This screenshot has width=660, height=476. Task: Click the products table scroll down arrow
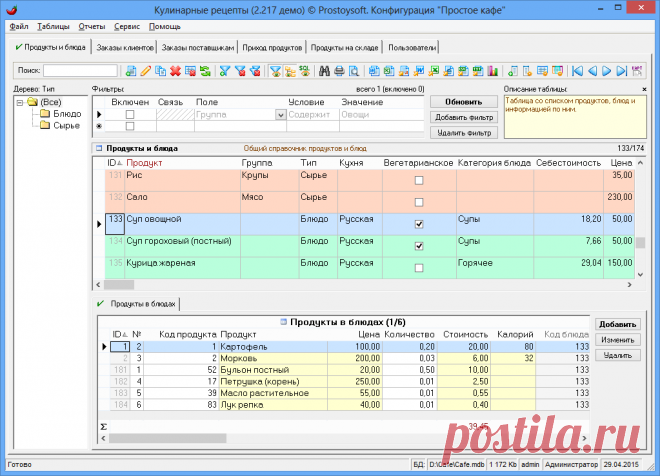tap(641, 274)
